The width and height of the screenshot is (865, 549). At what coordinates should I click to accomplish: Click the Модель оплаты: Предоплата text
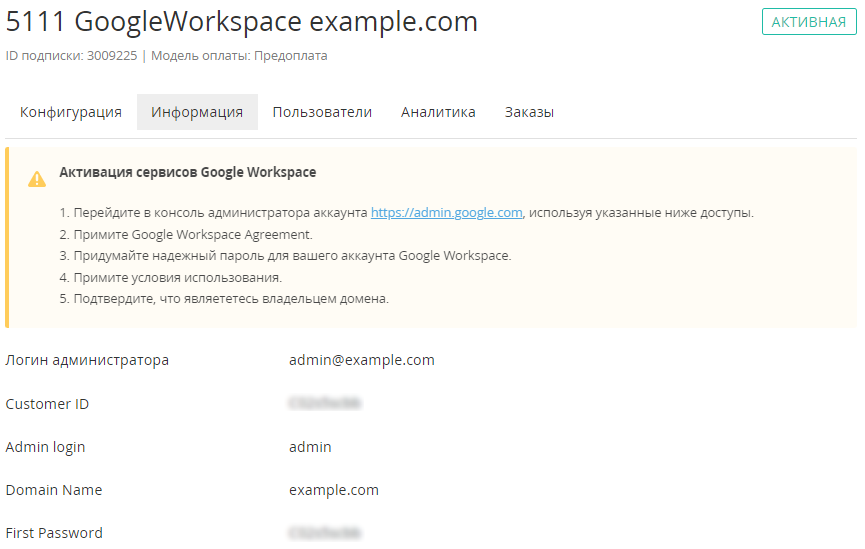pos(239,56)
